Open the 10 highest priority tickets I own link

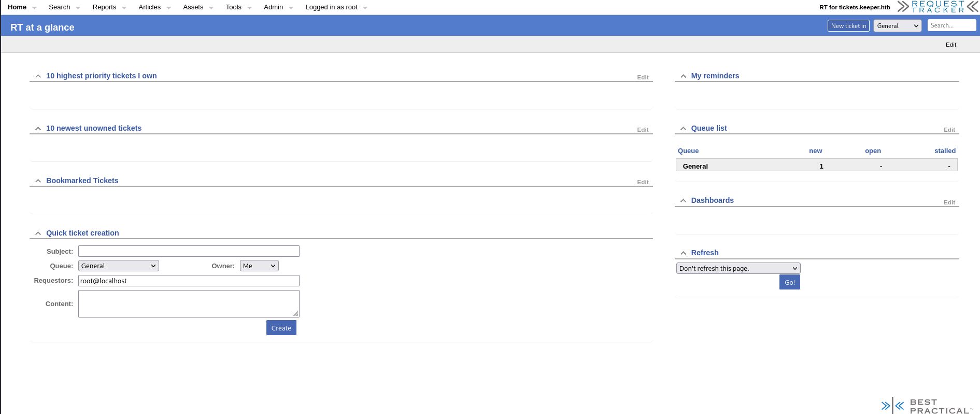tap(101, 76)
